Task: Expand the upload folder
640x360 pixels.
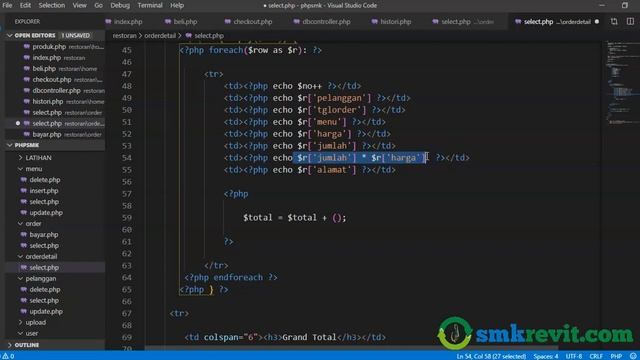Action: click(20, 322)
